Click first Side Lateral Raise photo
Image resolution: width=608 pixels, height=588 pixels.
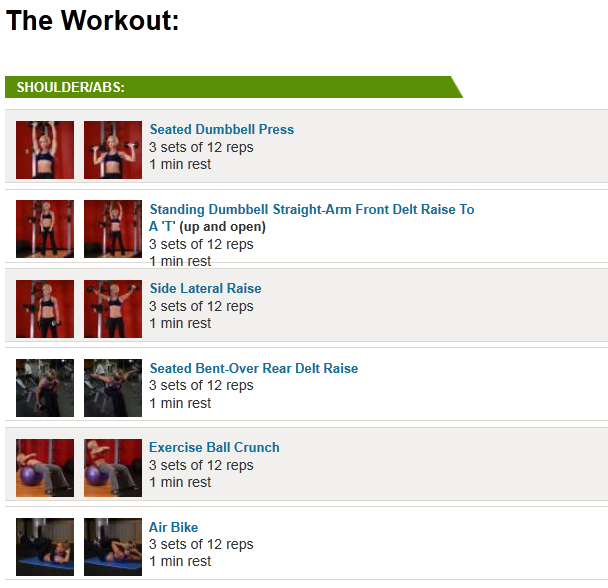pos(45,309)
